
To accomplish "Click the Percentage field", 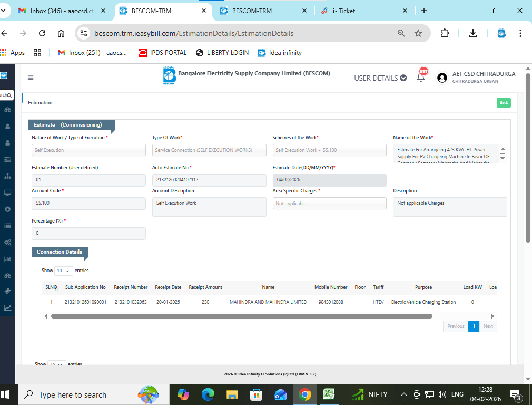I will point(88,234).
